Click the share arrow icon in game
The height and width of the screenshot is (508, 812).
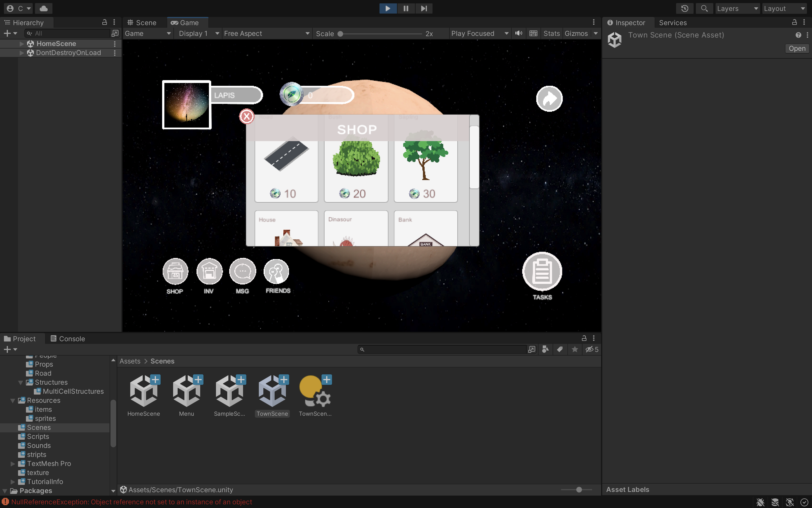(x=549, y=99)
